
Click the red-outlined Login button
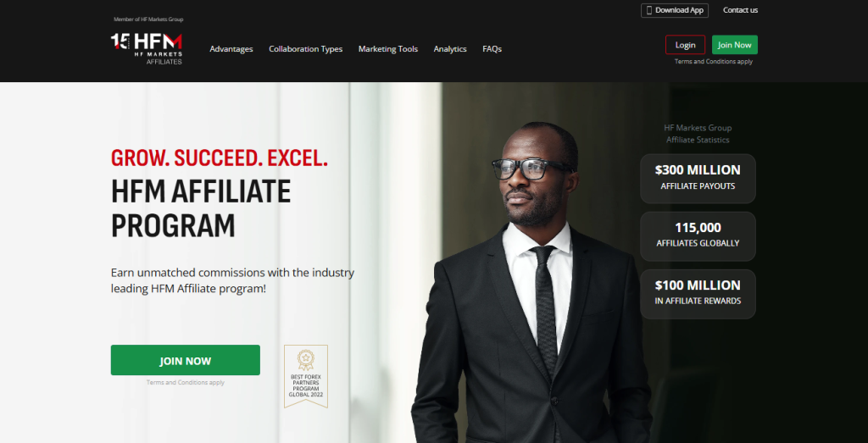click(685, 45)
